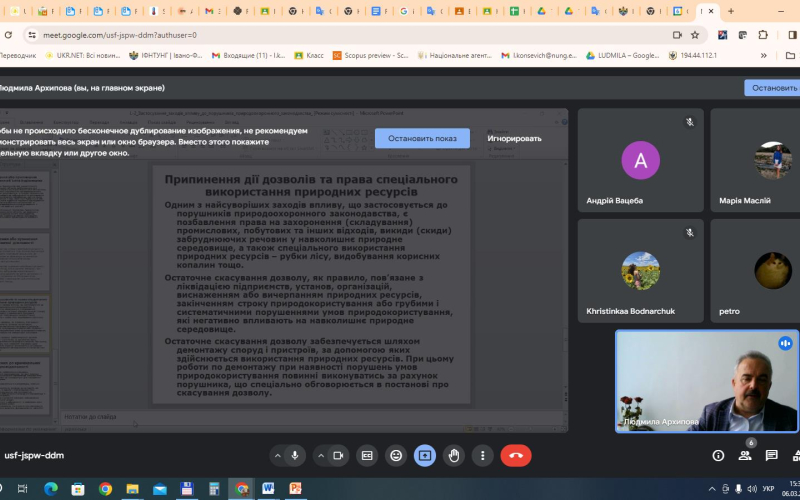Image resolution: width=800 pixels, height=500 pixels.
Task: Expand the hidden bookmarks overflow chevron
Action: (x=763, y=56)
